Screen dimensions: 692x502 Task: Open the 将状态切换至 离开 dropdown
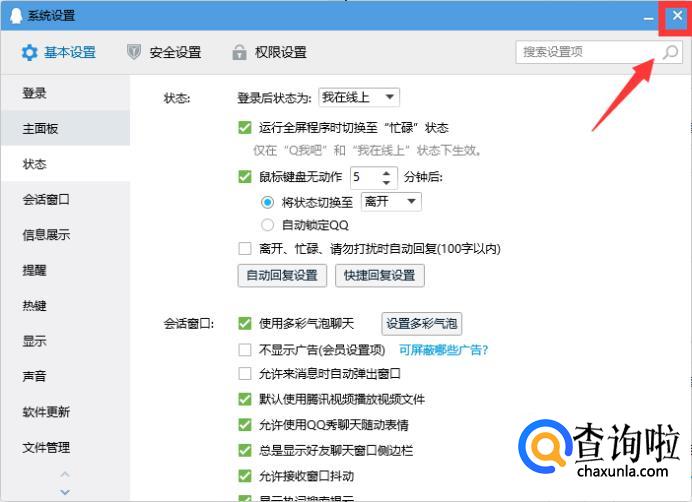click(x=391, y=202)
